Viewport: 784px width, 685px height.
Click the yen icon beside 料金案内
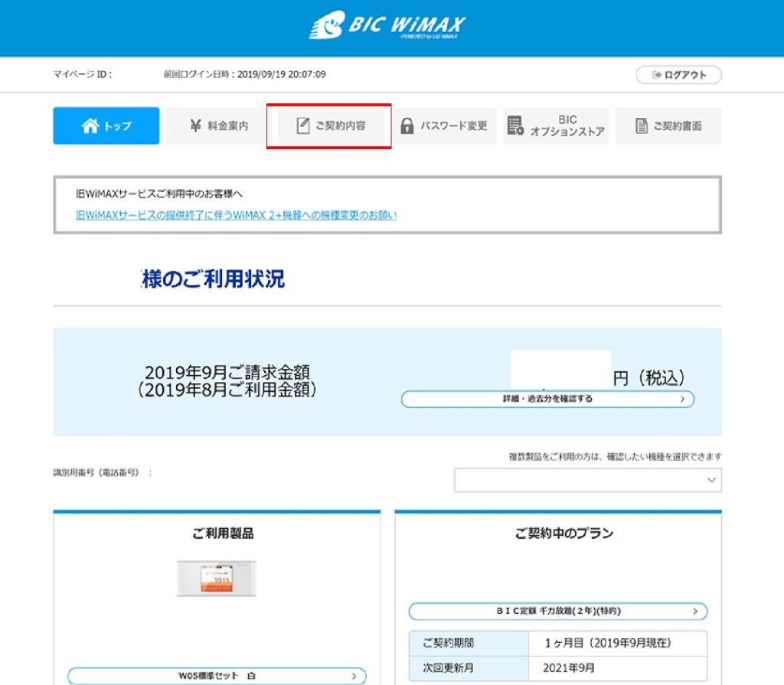pyautogui.click(x=195, y=126)
